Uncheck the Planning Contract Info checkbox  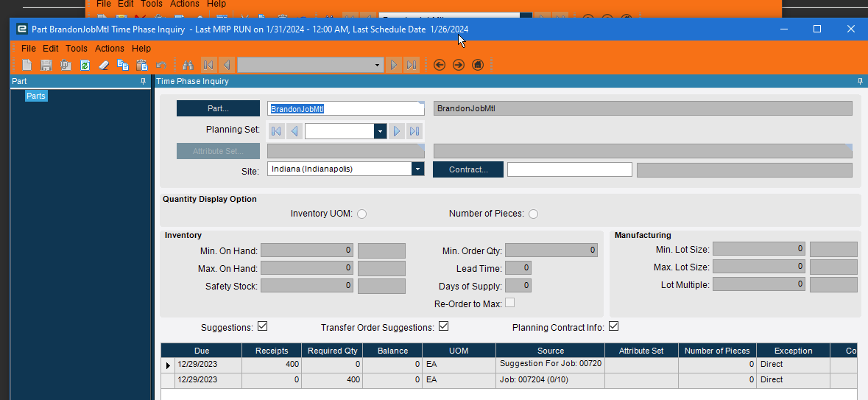coord(613,326)
